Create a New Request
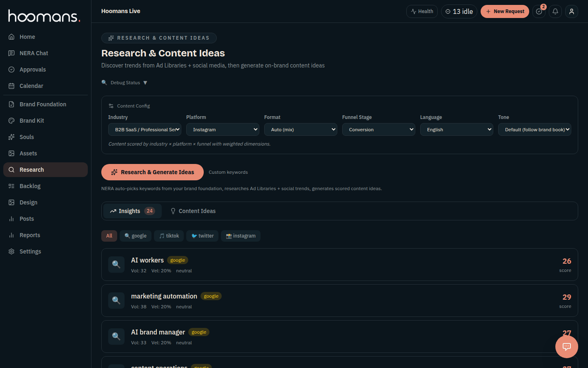 point(505,11)
